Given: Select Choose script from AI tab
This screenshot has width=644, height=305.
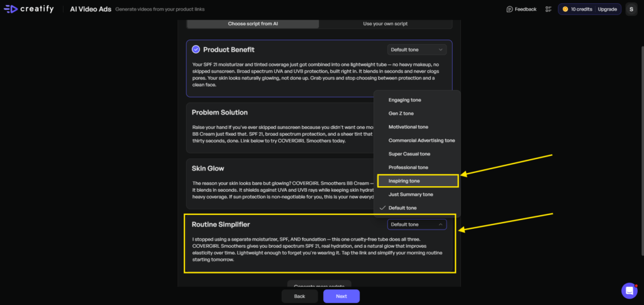Looking at the screenshot, I should pyautogui.click(x=253, y=24).
